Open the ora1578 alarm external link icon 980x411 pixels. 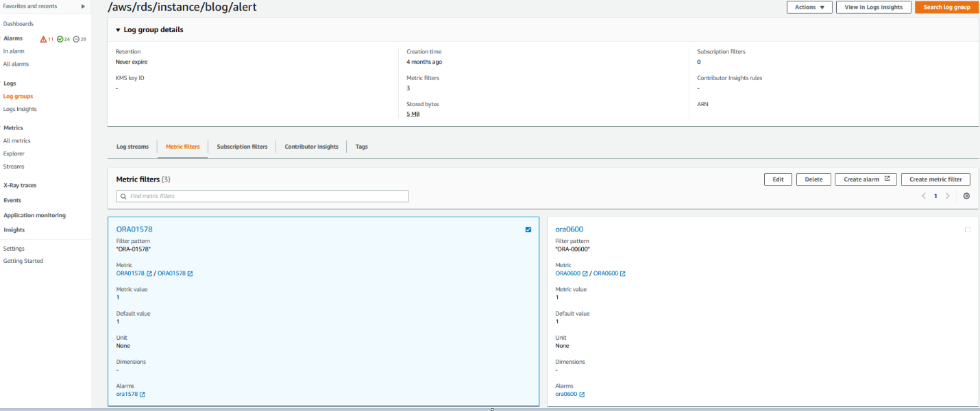click(x=143, y=395)
